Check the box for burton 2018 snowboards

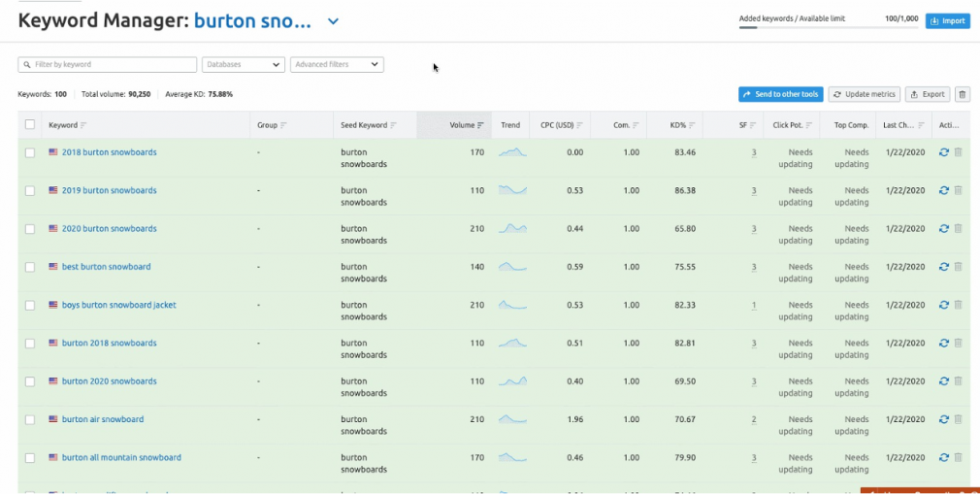(x=30, y=344)
